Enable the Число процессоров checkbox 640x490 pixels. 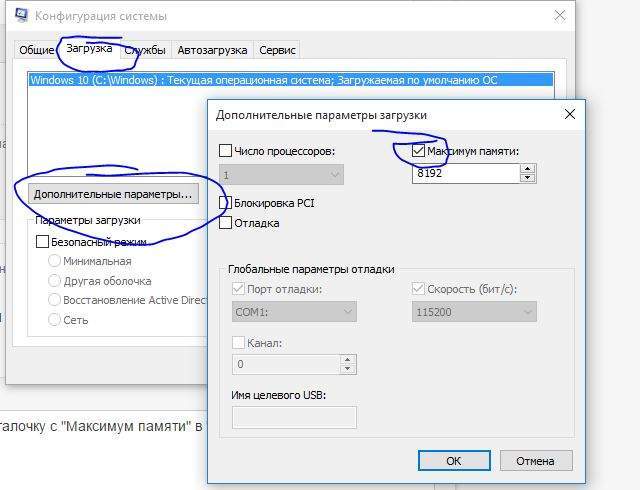[x=225, y=151]
